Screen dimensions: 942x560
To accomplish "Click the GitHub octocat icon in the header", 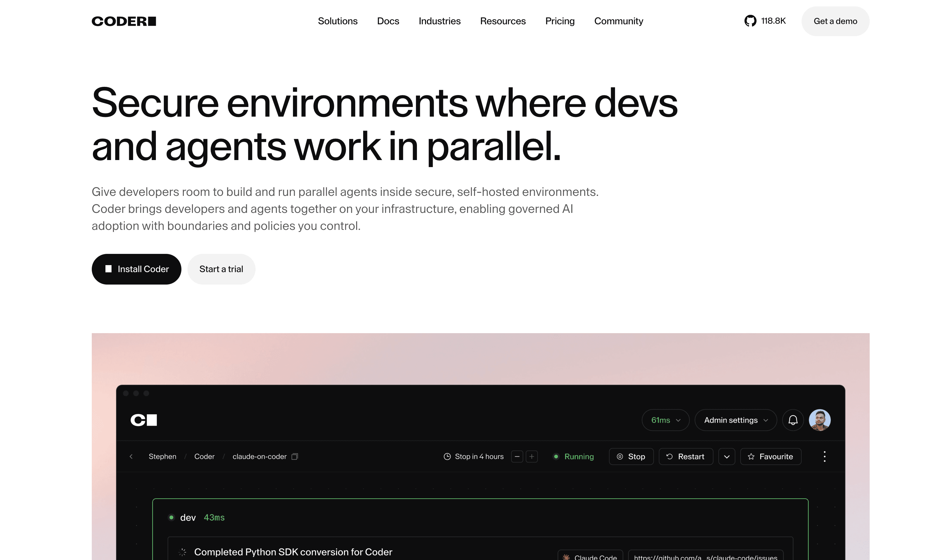I will [x=750, y=21].
